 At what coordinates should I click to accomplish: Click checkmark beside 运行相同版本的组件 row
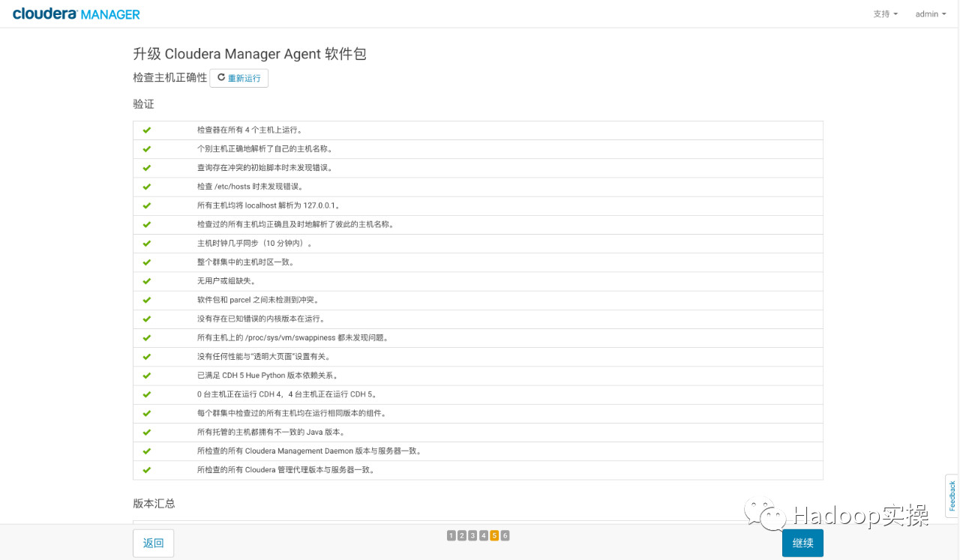pos(147,414)
